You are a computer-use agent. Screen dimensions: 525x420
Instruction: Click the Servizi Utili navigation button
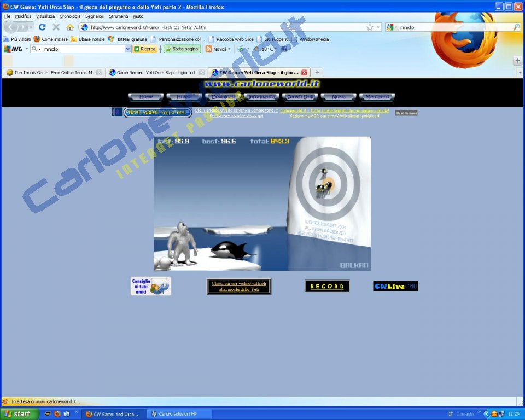click(300, 97)
